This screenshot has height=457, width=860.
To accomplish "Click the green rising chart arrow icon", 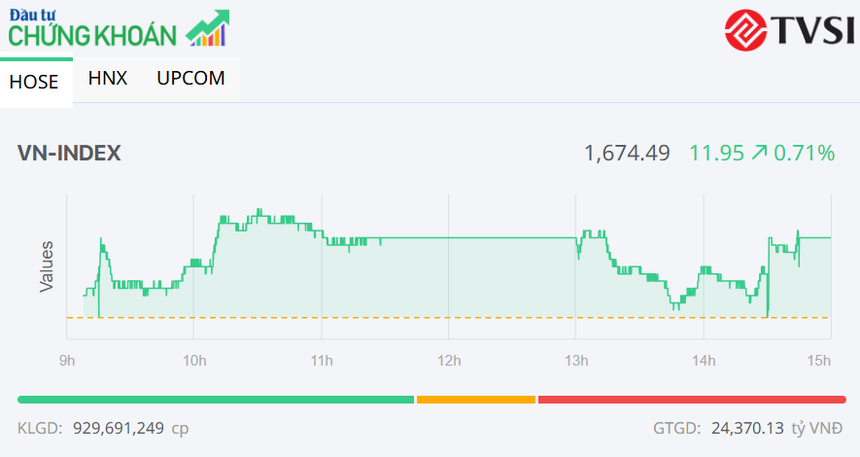I will coord(208,29).
